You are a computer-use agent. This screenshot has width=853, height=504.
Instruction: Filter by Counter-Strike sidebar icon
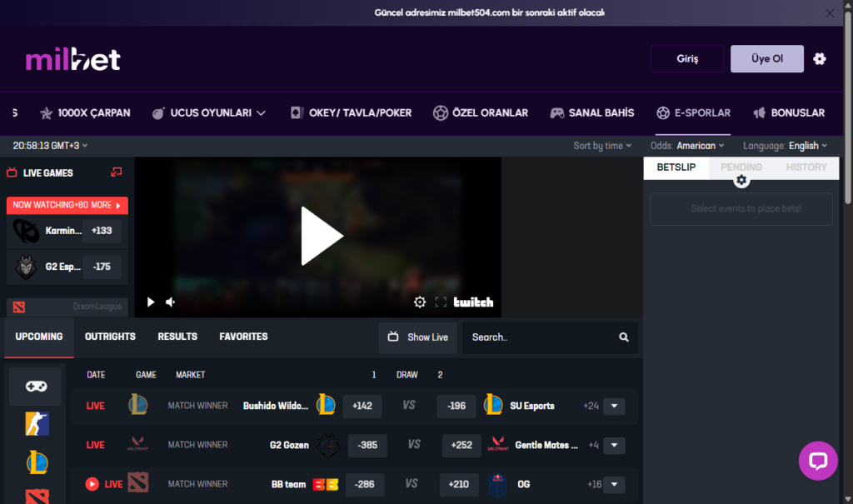click(x=37, y=423)
